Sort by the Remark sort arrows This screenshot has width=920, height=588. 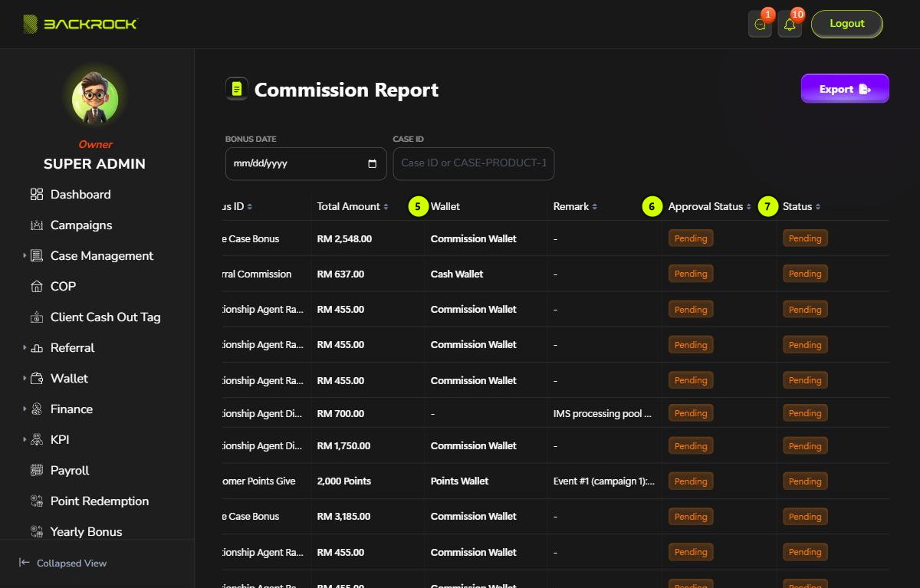click(595, 207)
